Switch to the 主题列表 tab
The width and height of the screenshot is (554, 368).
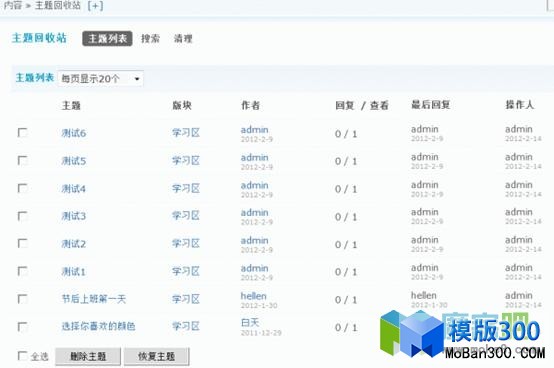click(x=107, y=38)
